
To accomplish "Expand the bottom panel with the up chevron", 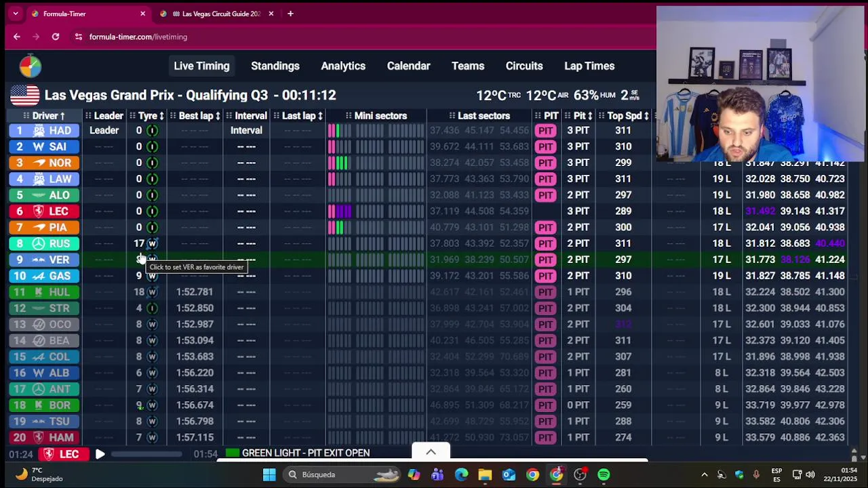I will [x=431, y=452].
